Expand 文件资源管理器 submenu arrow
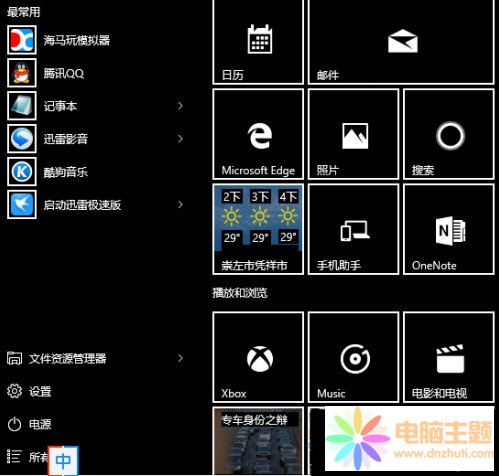The height and width of the screenshot is (476, 499). [180, 358]
